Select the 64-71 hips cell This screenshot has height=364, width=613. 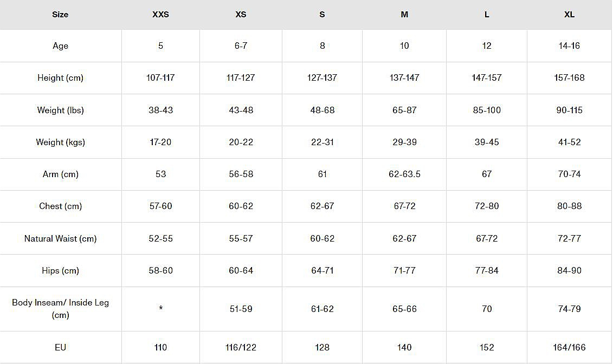pyautogui.click(x=322, y=271)
